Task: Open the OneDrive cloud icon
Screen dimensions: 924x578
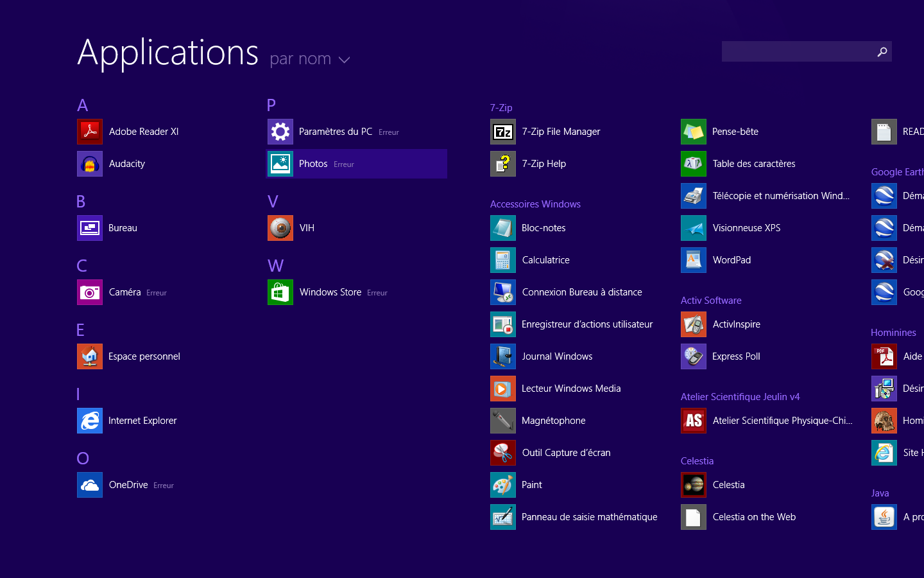Action: click(90, 485)
